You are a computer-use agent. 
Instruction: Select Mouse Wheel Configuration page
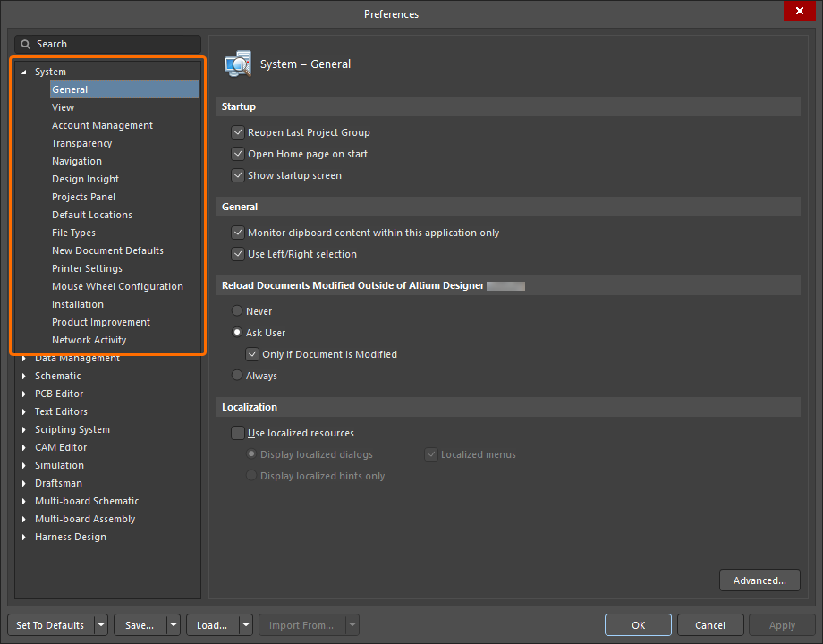tap(117, 286)
